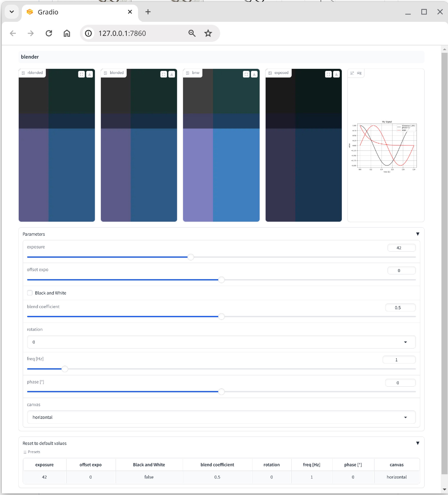Click the scrollbar up arrow

point(444,49)
